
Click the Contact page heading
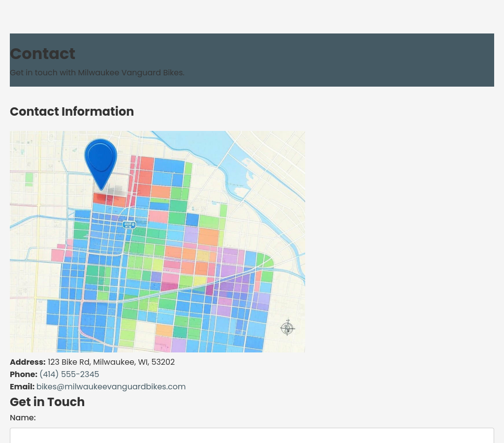click(42, 54)
